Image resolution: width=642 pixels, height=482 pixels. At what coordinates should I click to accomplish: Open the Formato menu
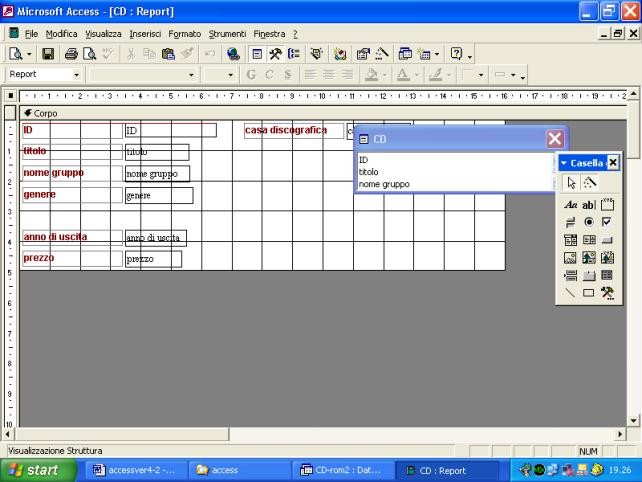(x=184, y=33)
